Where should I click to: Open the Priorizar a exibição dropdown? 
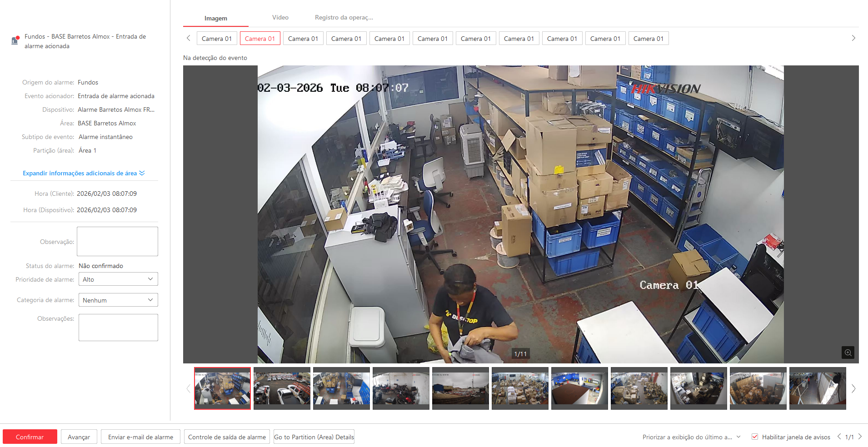(x=691, y=437)
